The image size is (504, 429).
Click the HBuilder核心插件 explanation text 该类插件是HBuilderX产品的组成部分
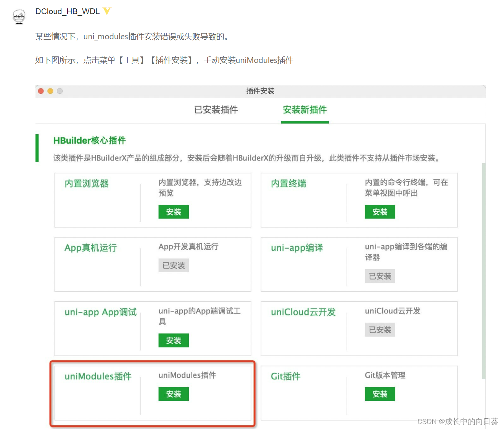point(247,158)
